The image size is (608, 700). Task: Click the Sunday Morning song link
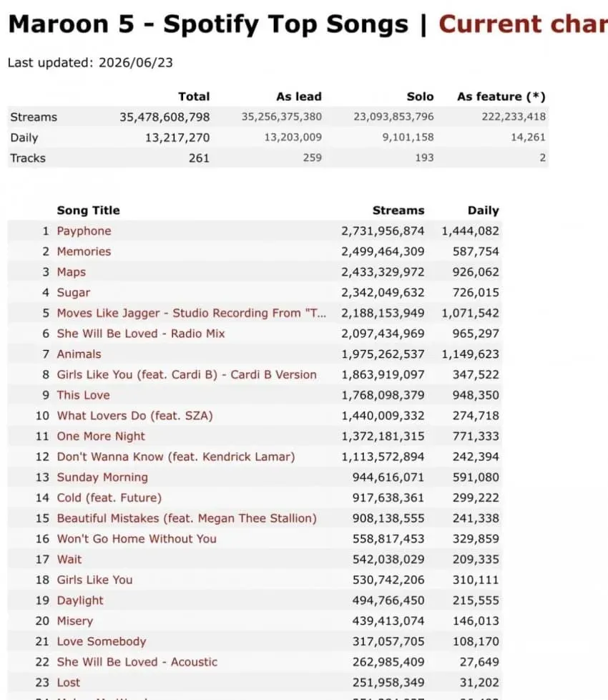click(x=102, y=477)
